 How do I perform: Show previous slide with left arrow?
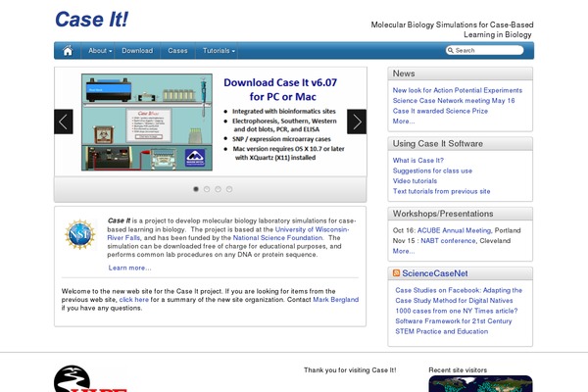pos(64,122)
